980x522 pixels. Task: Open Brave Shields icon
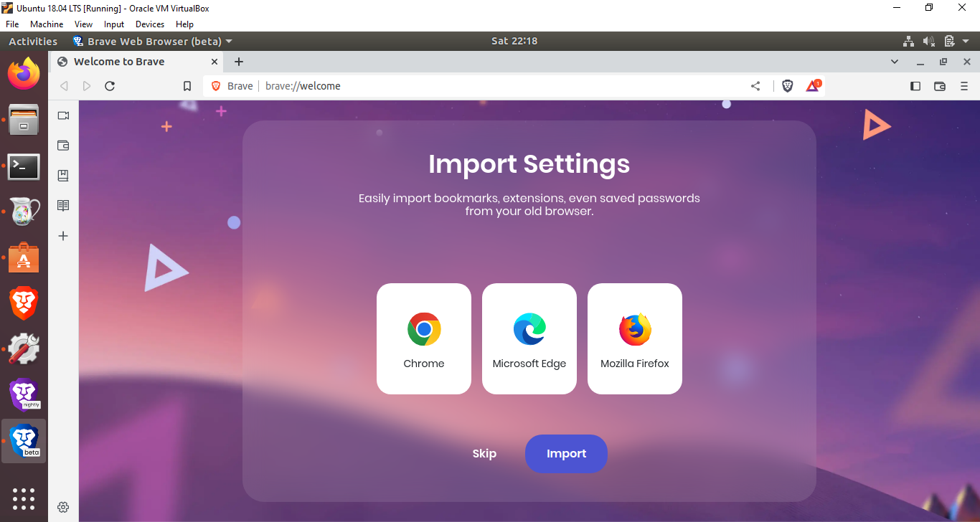pos(787,86)
